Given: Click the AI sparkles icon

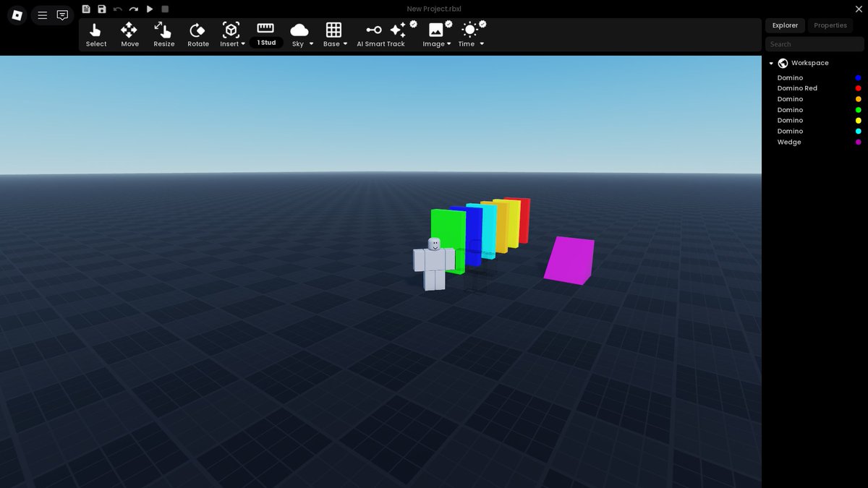Looking at the screenshot, I should point(399,29).
